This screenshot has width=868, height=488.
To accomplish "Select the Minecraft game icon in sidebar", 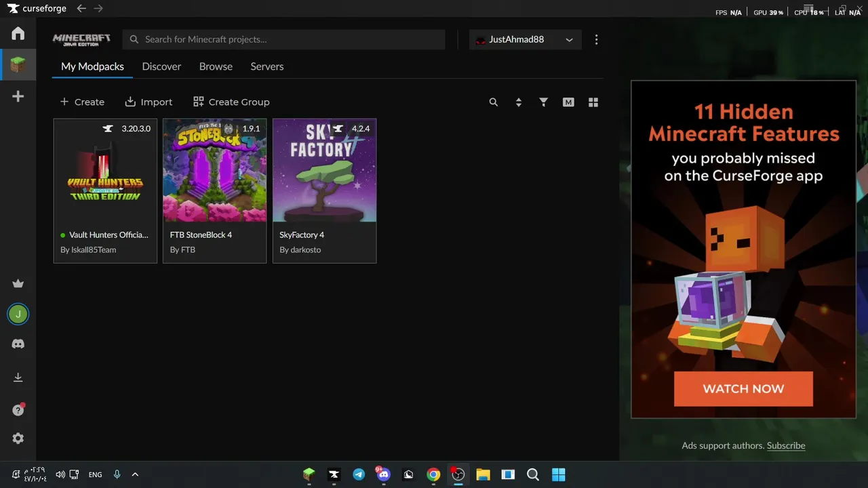I will click(18, 65).
